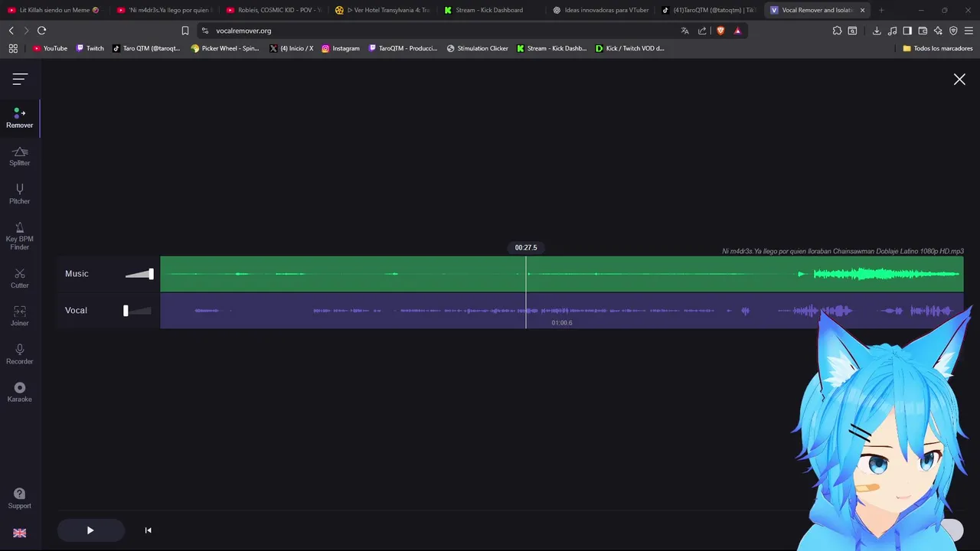This screenshot has width=980, height=551.
Task: Open the apps grid in bookmarks bar
Action: click(x=13, y=48)
